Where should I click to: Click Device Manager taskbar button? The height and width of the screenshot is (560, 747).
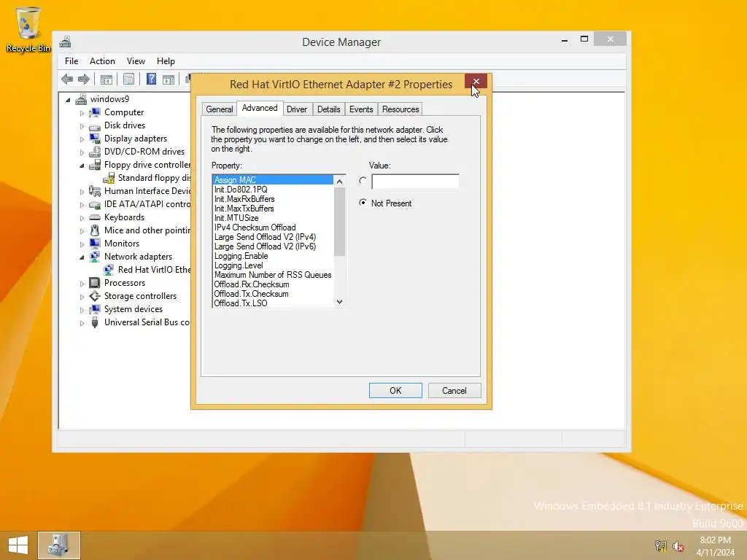(x=58, y=545)
